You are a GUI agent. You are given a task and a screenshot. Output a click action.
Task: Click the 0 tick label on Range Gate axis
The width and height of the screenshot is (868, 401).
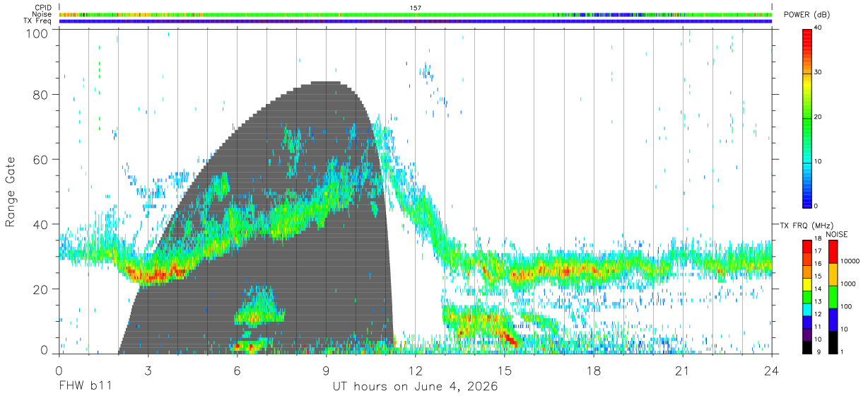(45, 351)
